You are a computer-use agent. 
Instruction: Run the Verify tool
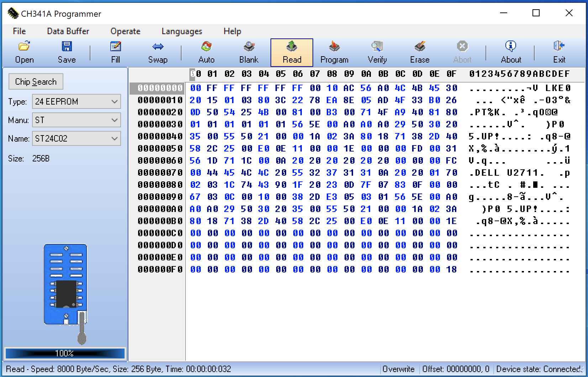[x=377, y=53]
